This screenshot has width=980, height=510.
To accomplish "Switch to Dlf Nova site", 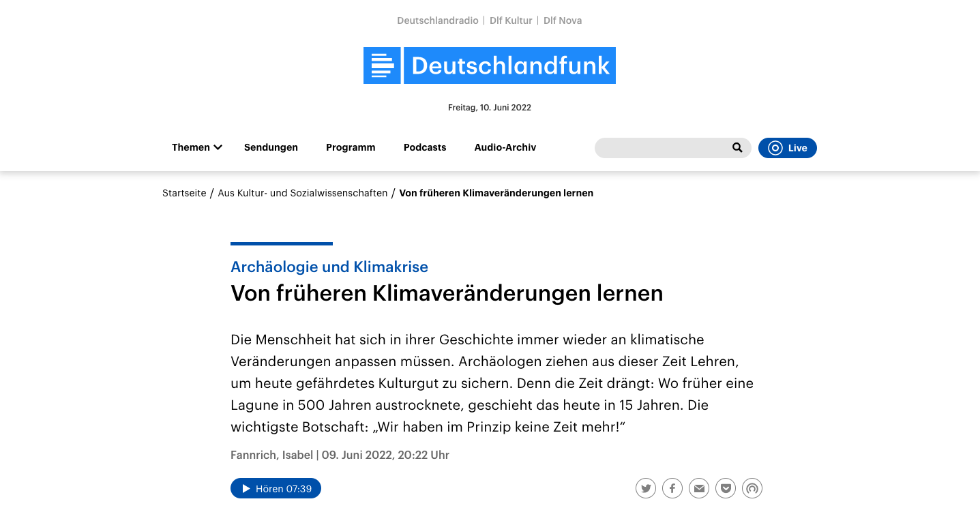I will (x=563, y=20).
